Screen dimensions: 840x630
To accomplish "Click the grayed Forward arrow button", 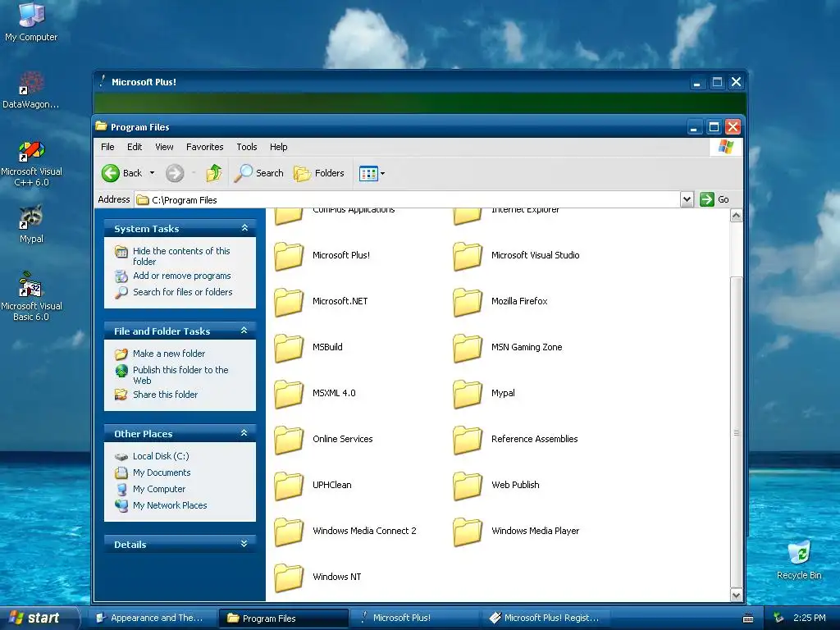I will click(175, 173).
